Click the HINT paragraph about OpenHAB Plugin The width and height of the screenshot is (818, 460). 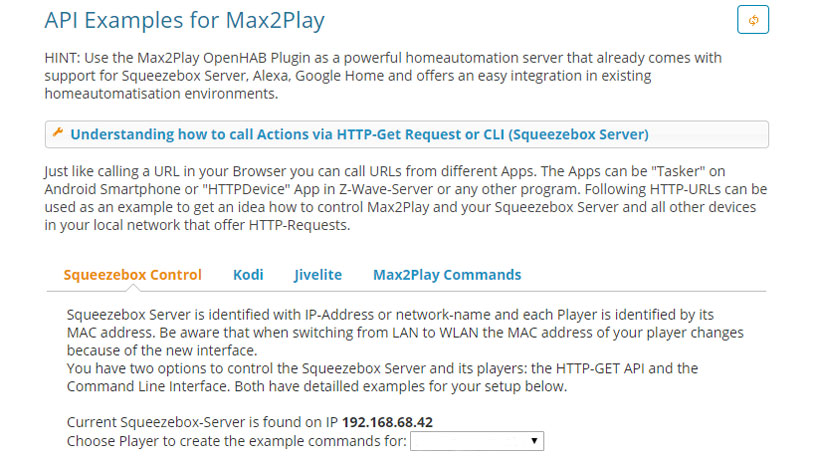pos(384,76)
